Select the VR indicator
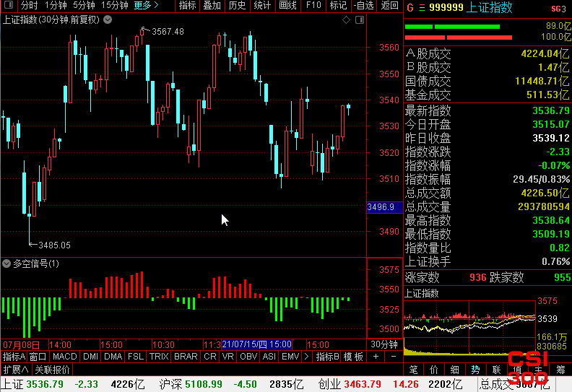This screenshot has width=572, height=392. (228, 356)
